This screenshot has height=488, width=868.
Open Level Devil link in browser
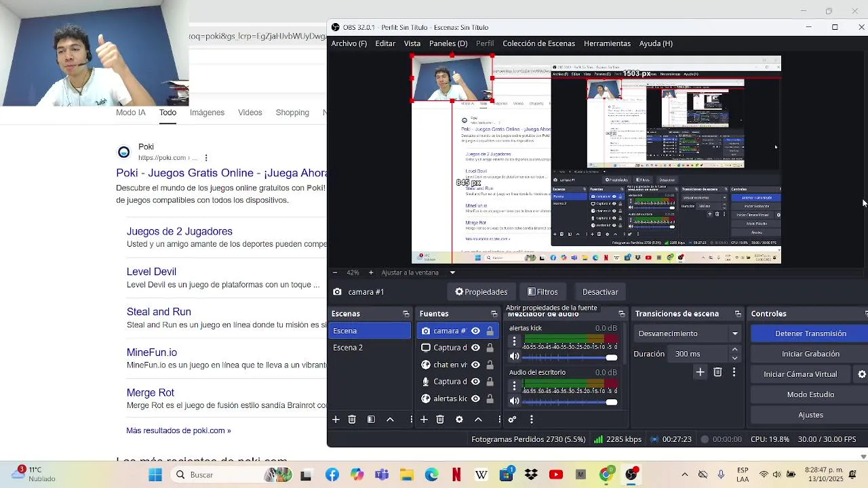(x=151, y=272)
